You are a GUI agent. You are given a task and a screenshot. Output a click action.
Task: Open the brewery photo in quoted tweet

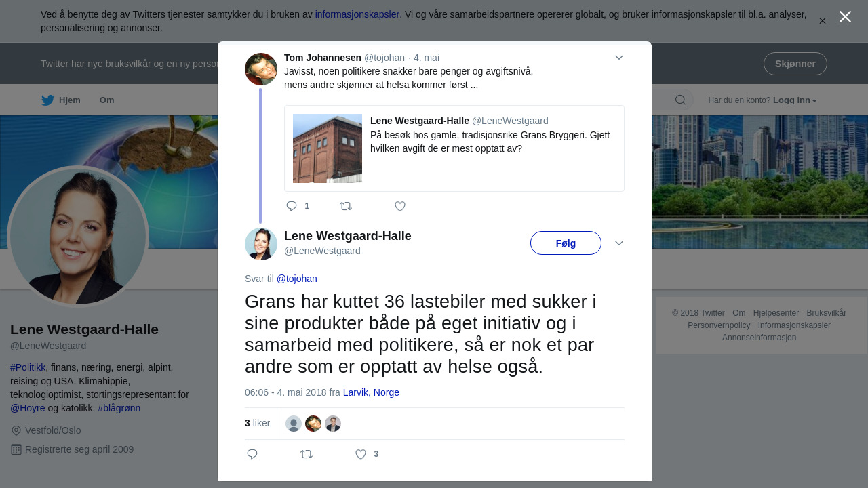pyautogui.click(x=328, y=148)
